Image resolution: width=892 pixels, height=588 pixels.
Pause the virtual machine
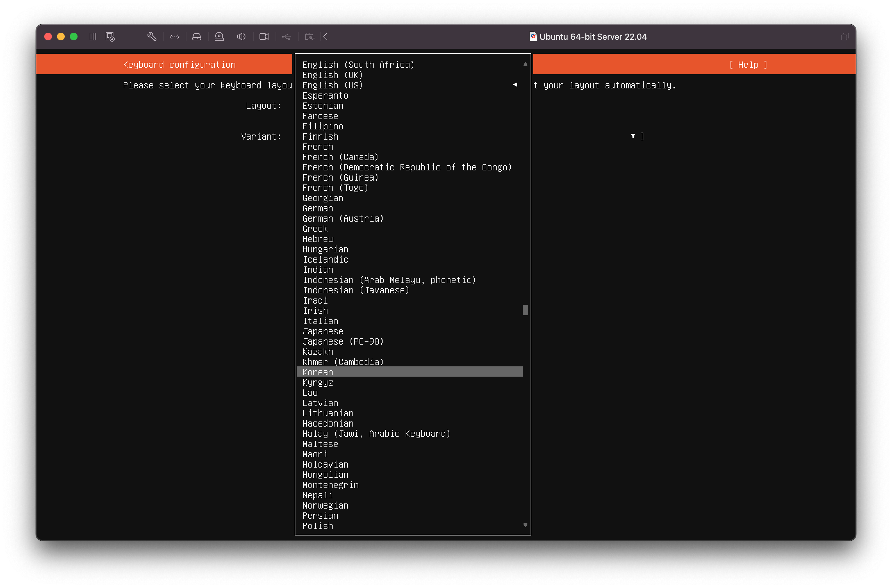93,37
